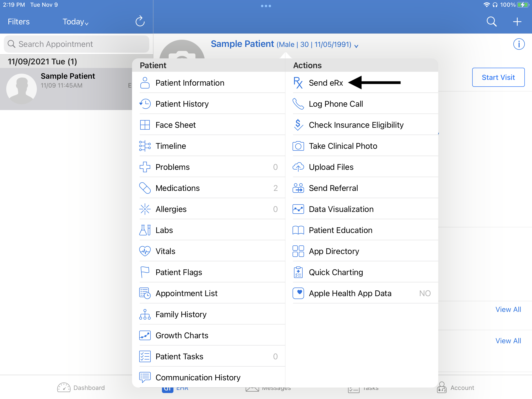Open the Filters dropdown
Image resolution: width=532 pixels, height=399 pixels.
pos(18,21)
